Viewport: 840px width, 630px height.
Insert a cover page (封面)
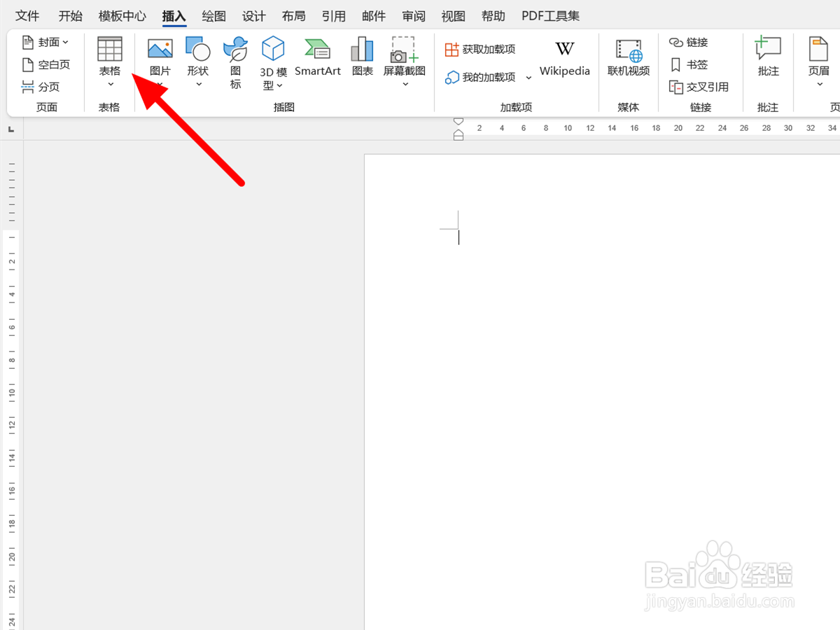[x=45, y=43]
